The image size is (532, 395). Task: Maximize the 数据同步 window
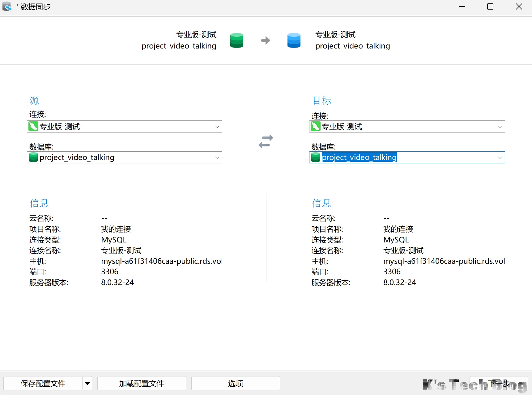(x=490, y=6)
